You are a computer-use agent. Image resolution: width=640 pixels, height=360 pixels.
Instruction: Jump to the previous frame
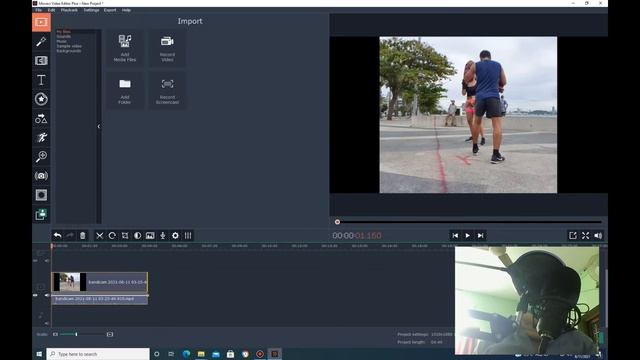pos(455,236)
